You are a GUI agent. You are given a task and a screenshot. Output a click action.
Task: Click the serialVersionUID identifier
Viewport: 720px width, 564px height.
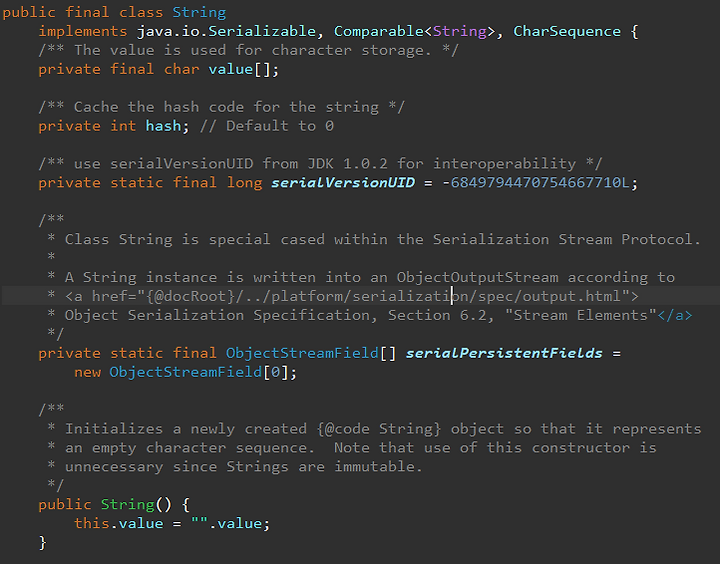343,183
